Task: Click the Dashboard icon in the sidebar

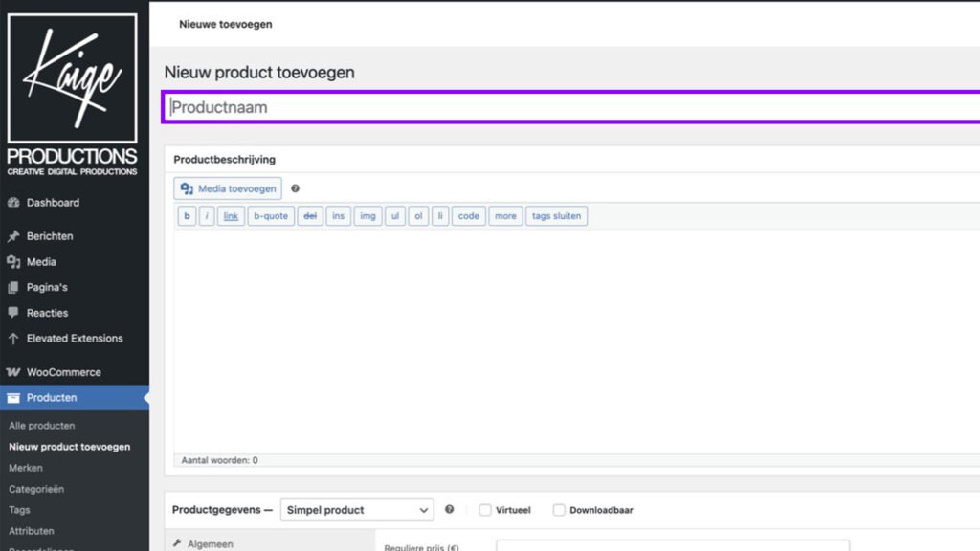Action: 14,202
